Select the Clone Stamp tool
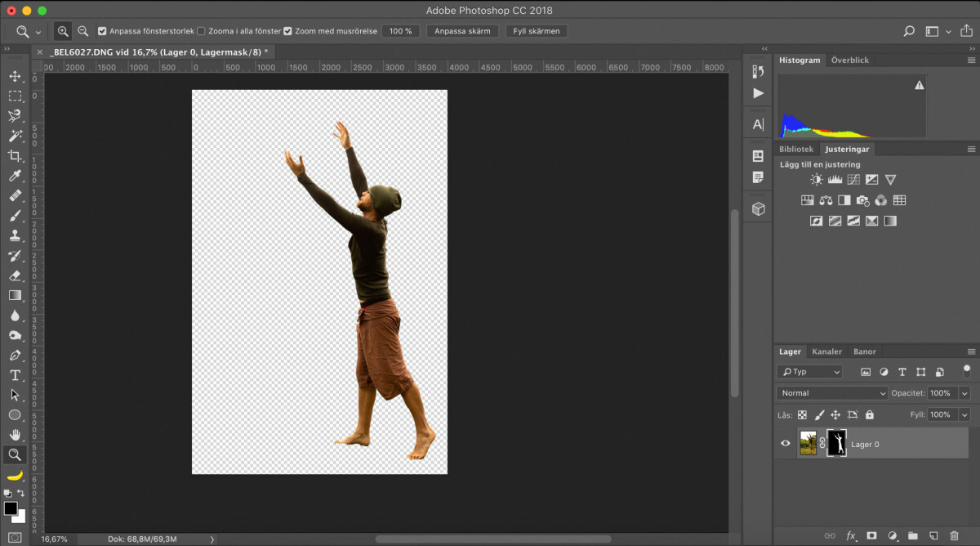Viewport: 980px width, 546px height. tap(15, 235)
